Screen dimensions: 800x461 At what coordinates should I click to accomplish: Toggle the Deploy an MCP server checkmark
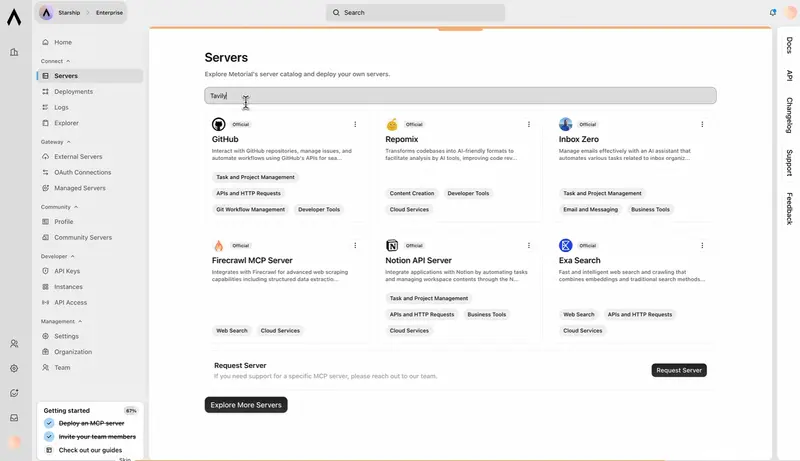pyautogui.click(x=49, y=423)
